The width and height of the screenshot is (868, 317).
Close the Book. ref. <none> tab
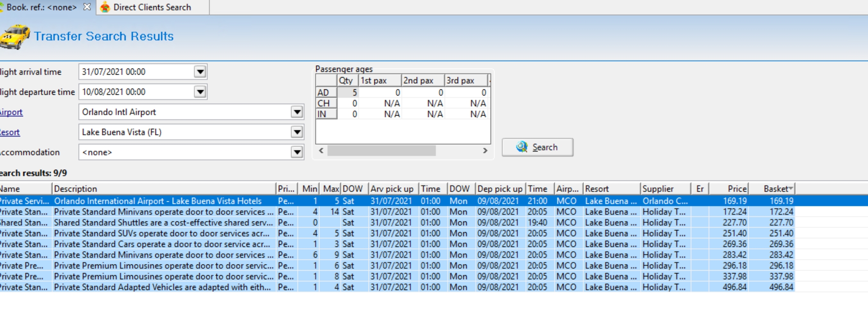point(87,7)
